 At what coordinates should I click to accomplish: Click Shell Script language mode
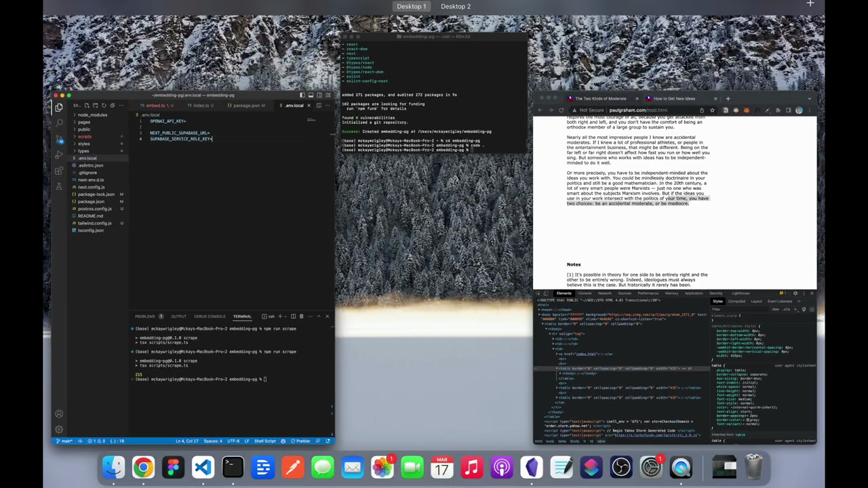pos(264,441)
